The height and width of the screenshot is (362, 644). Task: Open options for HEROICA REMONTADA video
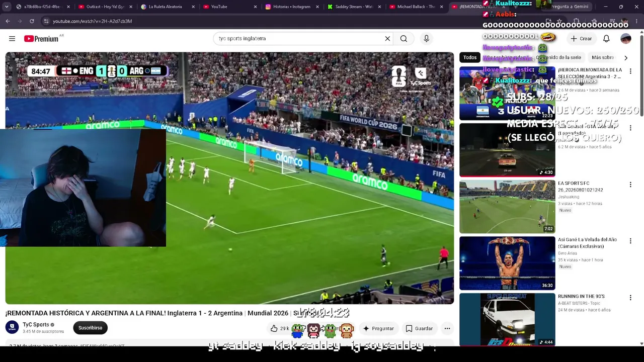(630, 71)
